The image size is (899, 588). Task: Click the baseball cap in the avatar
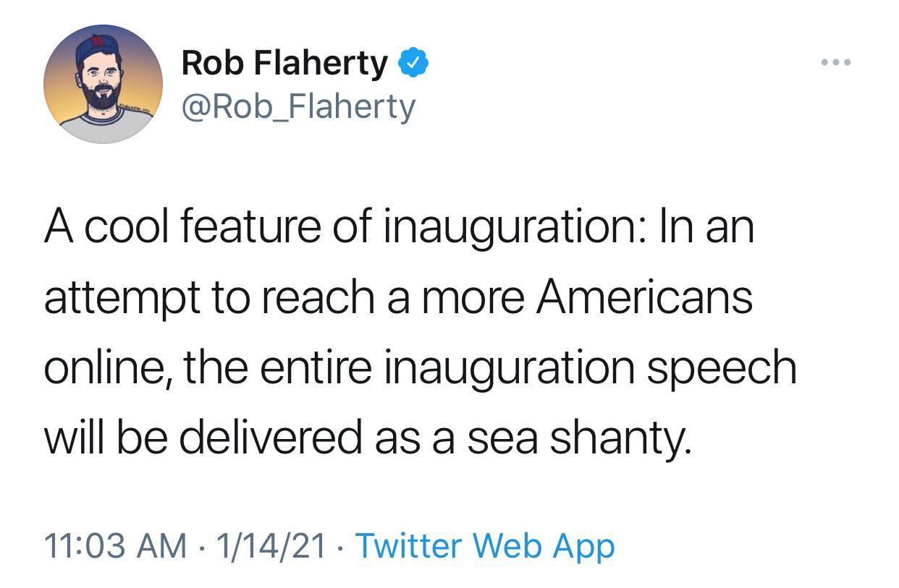click(x=96, y=46)
